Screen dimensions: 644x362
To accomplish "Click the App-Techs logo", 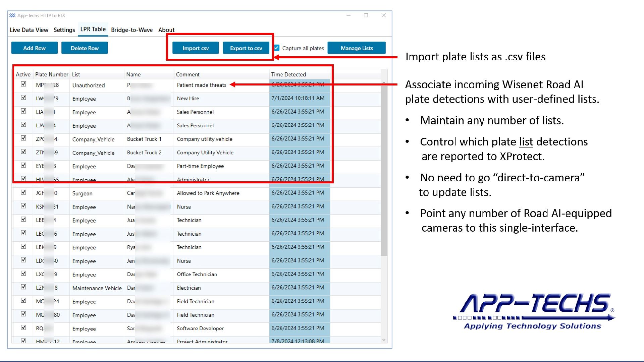I will [x=534, y=312].
